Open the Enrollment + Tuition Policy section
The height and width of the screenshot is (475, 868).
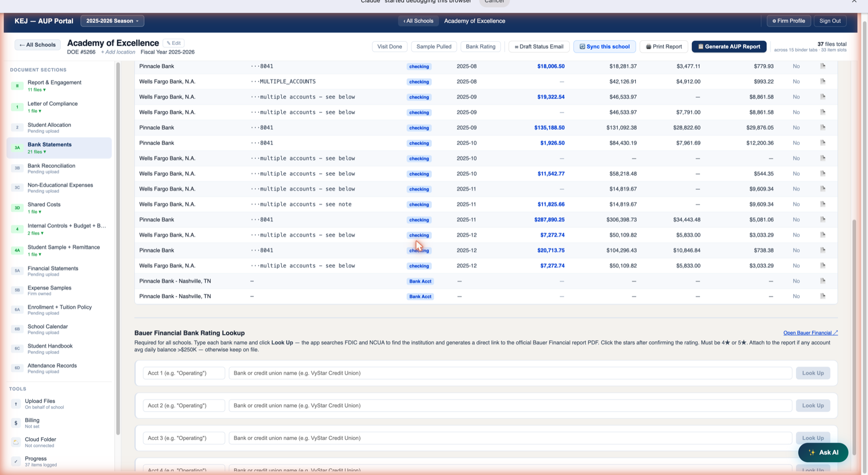[x=59, y=310]
